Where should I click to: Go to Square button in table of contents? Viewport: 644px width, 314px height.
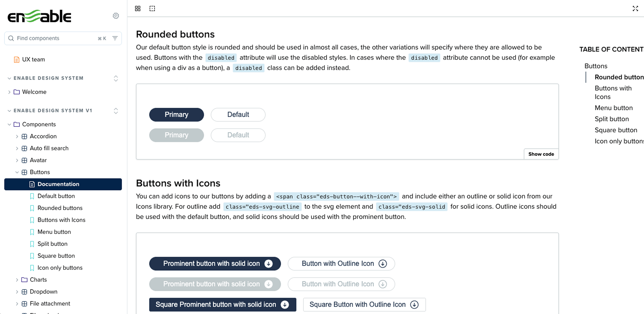click(616, 130)
